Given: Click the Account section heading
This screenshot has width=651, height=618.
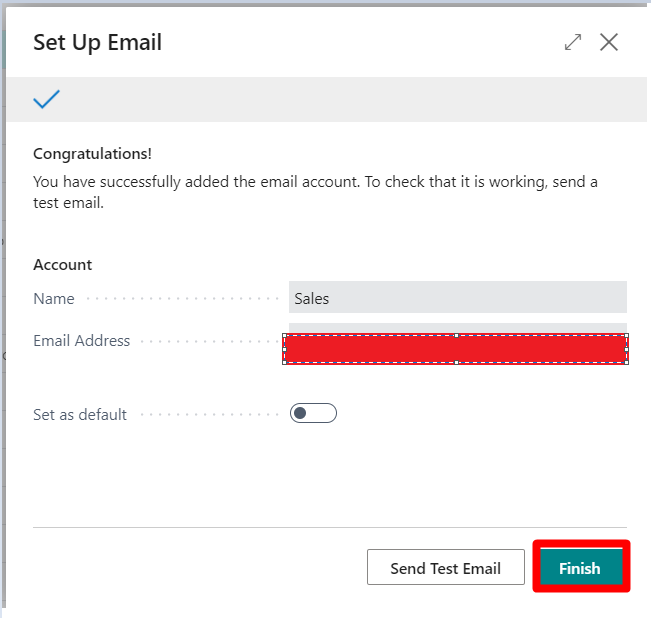Looking at the screenshot, I should 63,265.
